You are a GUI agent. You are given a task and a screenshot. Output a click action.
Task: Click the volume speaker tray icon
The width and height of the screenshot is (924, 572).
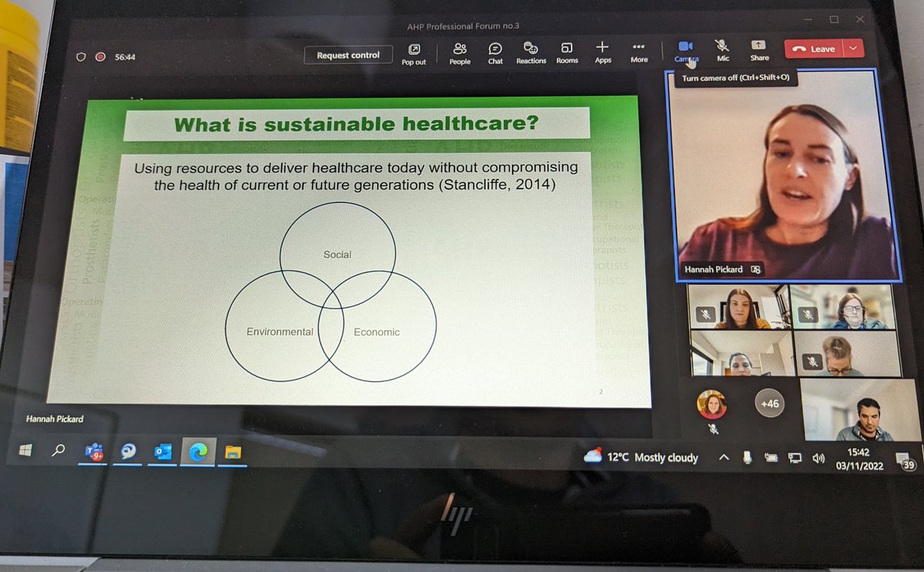[x=819, y=459]
